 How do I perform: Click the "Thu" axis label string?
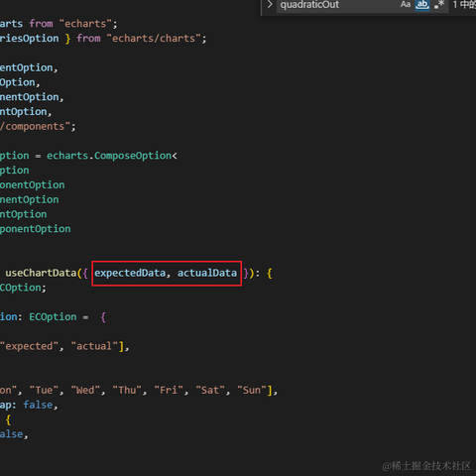[127, 390]
